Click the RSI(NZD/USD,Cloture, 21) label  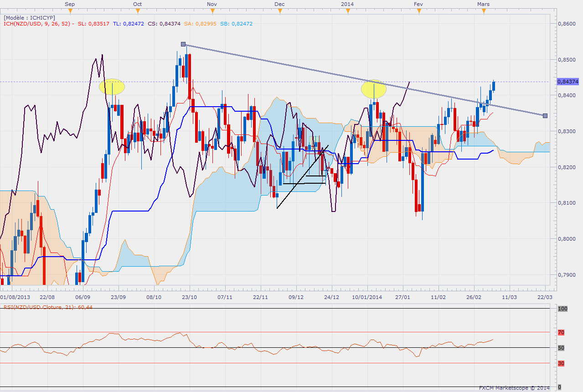coord(47,307)
